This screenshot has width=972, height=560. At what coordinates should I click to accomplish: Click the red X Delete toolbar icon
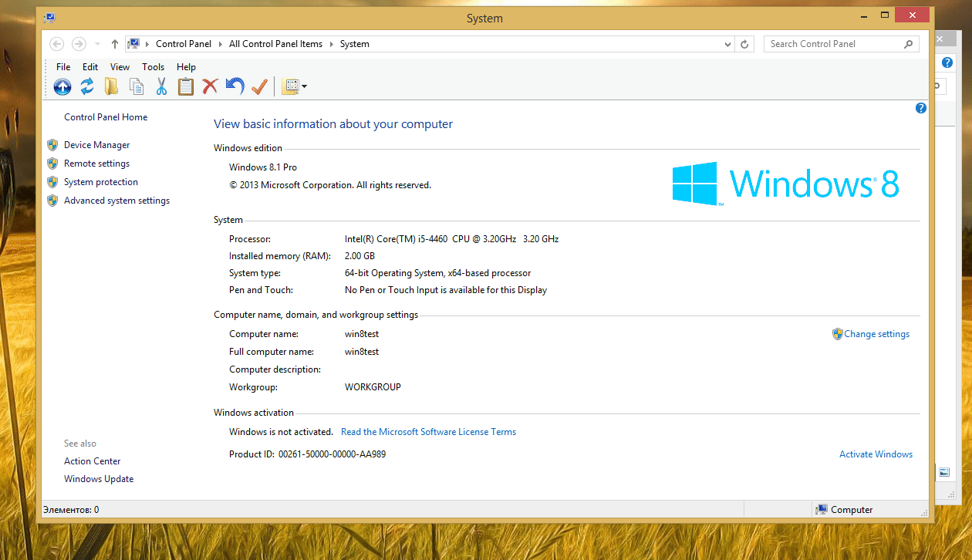pyautogui.click(x=210, y=86)
